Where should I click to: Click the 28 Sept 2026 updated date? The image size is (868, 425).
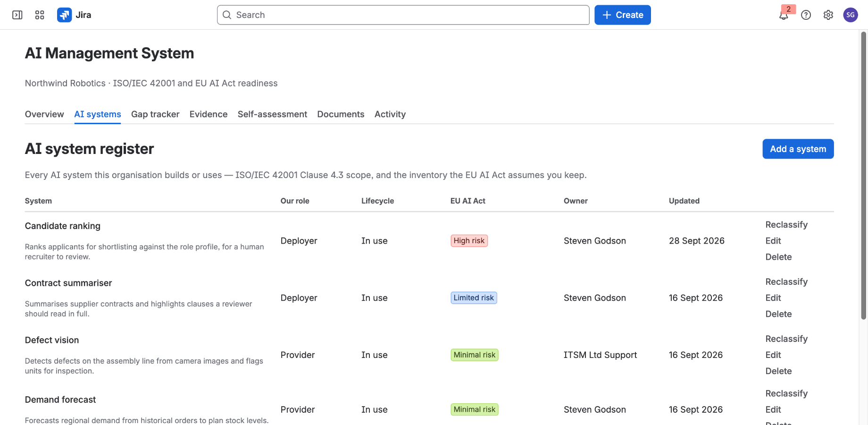(x=696, y=241)
